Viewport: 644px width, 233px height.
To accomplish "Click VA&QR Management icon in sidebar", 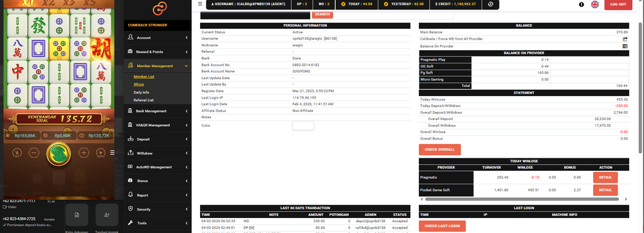I will (130, 125).
